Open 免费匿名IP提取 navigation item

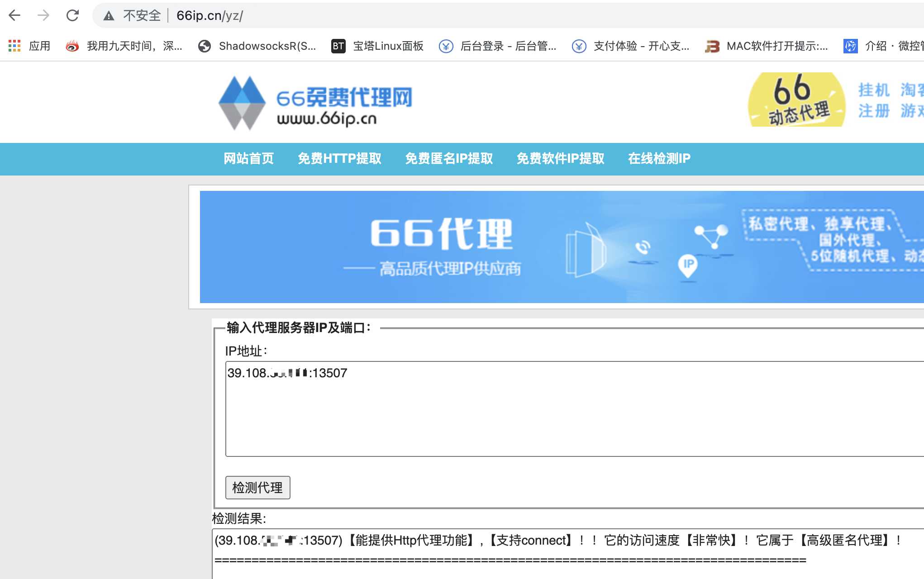(449, 158)
